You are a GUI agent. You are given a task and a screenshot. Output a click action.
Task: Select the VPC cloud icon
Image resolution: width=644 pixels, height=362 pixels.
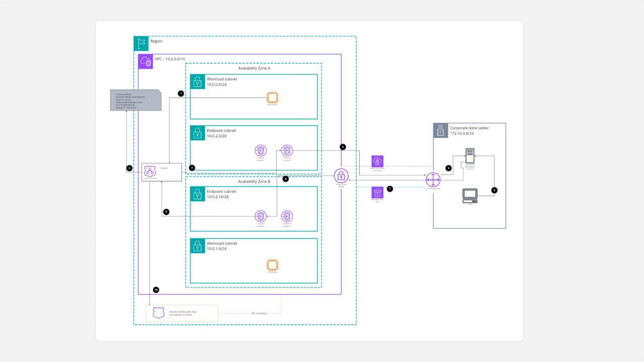tap(145, 61)
